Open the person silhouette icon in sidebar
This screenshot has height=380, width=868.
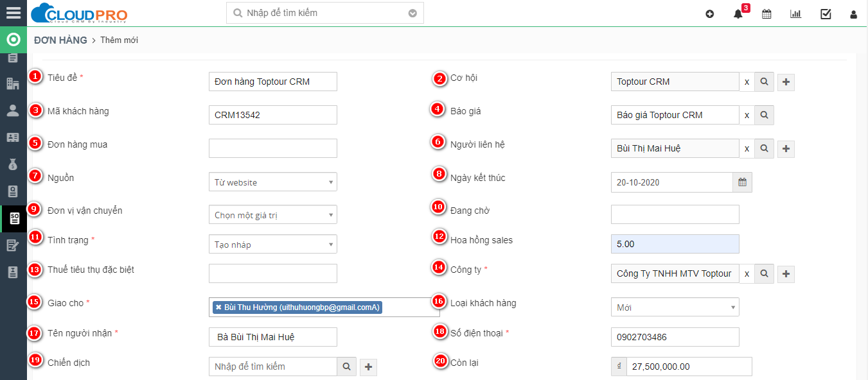click(x=13, y=110)
